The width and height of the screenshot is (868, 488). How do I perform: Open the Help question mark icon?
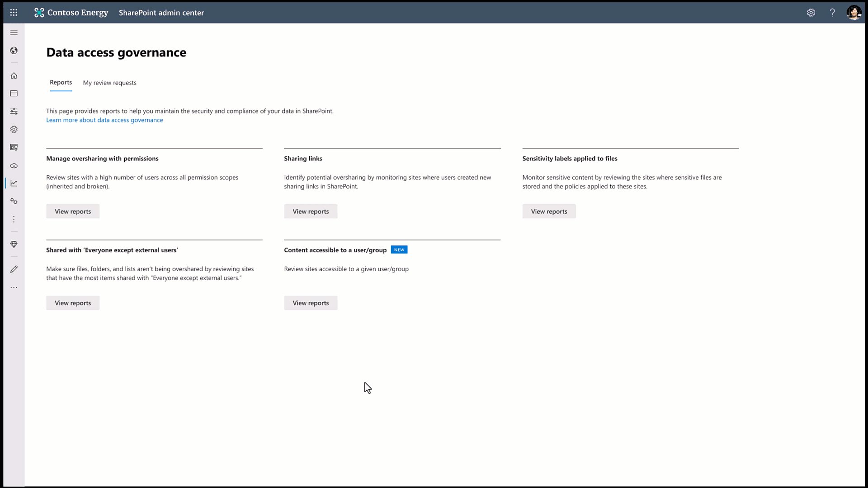(x=832, y=12)
